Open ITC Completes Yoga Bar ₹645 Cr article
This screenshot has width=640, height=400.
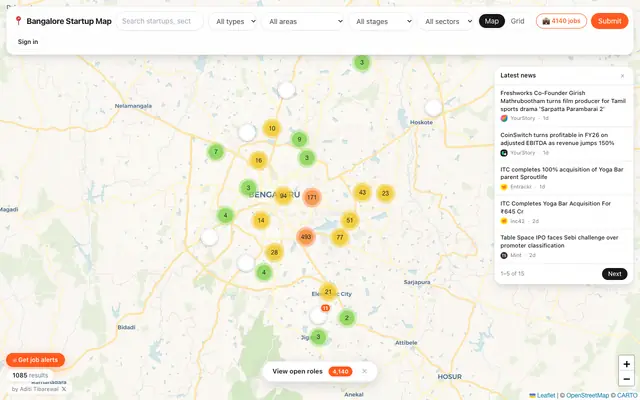tap(563, 212)
